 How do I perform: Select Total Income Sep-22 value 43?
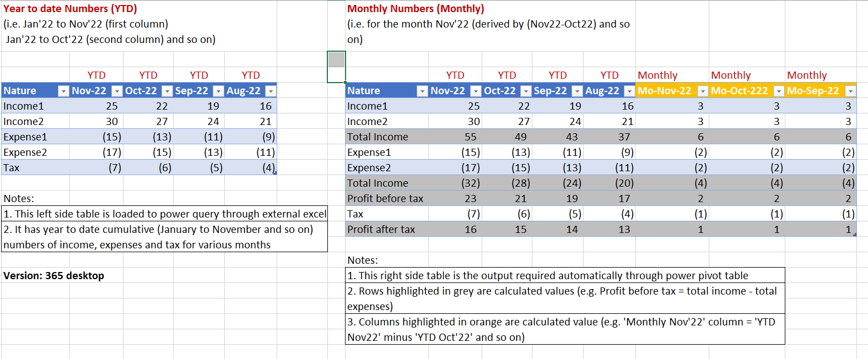pyautogui.click(x=572, y=137)
